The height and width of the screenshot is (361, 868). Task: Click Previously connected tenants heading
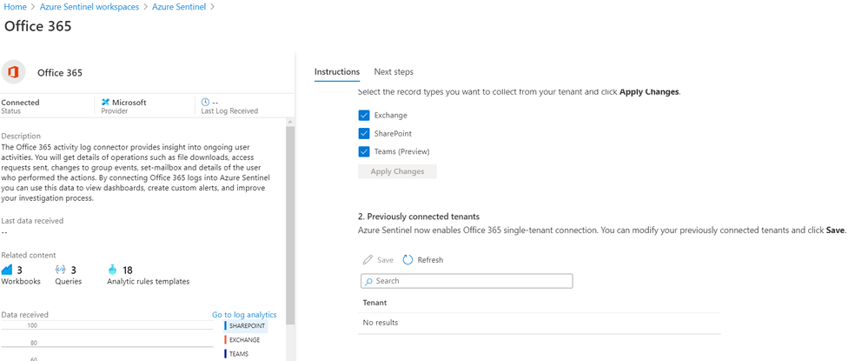coord(418,217)
